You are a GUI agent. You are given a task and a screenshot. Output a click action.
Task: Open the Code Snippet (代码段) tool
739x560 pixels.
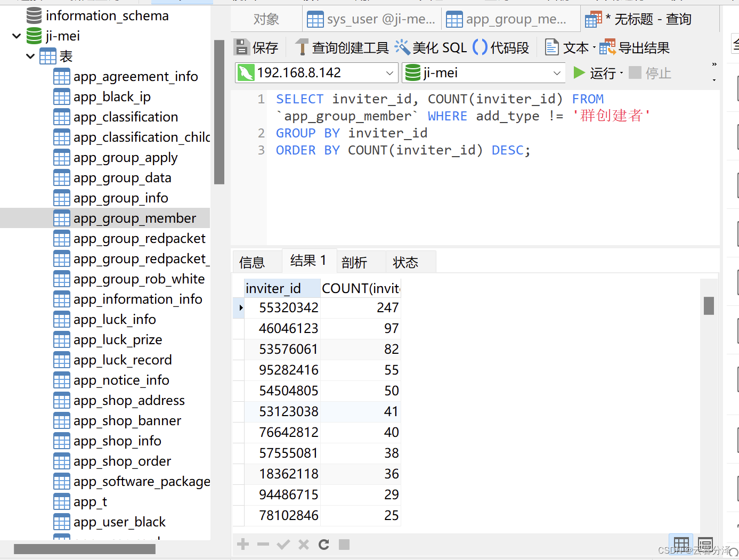click(x=480, y=47)
